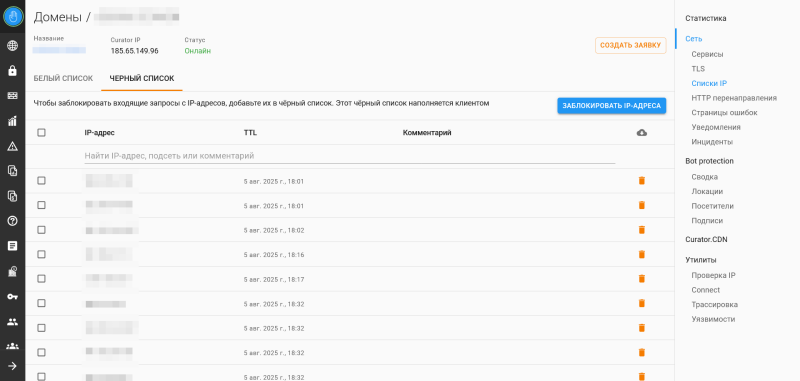
Task: Click the help question mark icon
Action: click(12, 221)
